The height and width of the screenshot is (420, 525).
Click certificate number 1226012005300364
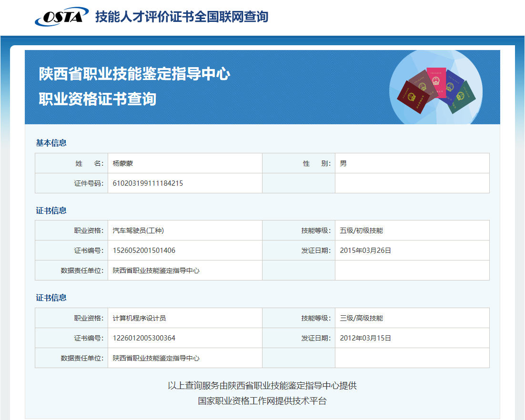(144, 338)
